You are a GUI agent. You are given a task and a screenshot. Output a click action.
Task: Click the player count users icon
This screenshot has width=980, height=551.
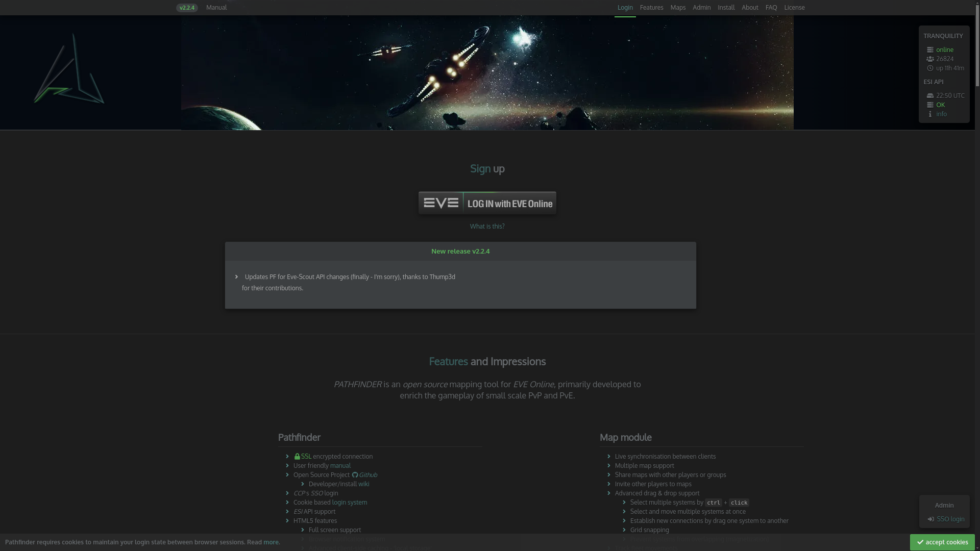coord(930,59)
